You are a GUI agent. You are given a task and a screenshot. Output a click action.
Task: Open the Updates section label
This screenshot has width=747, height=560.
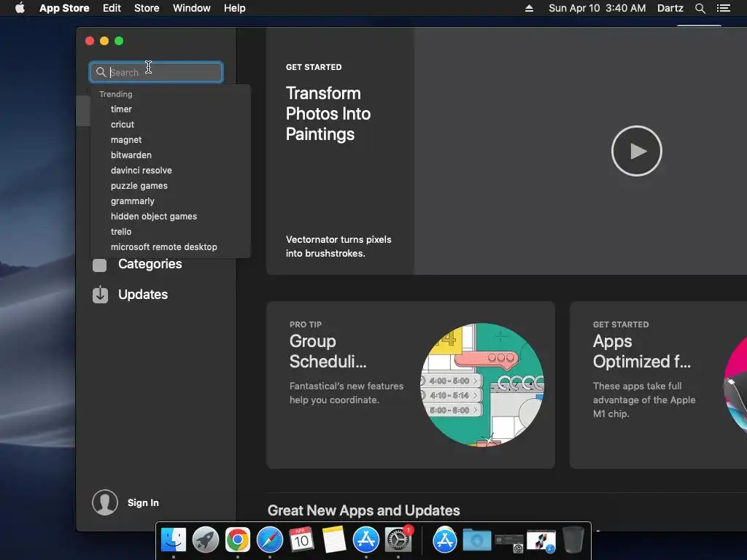[143, 295]
